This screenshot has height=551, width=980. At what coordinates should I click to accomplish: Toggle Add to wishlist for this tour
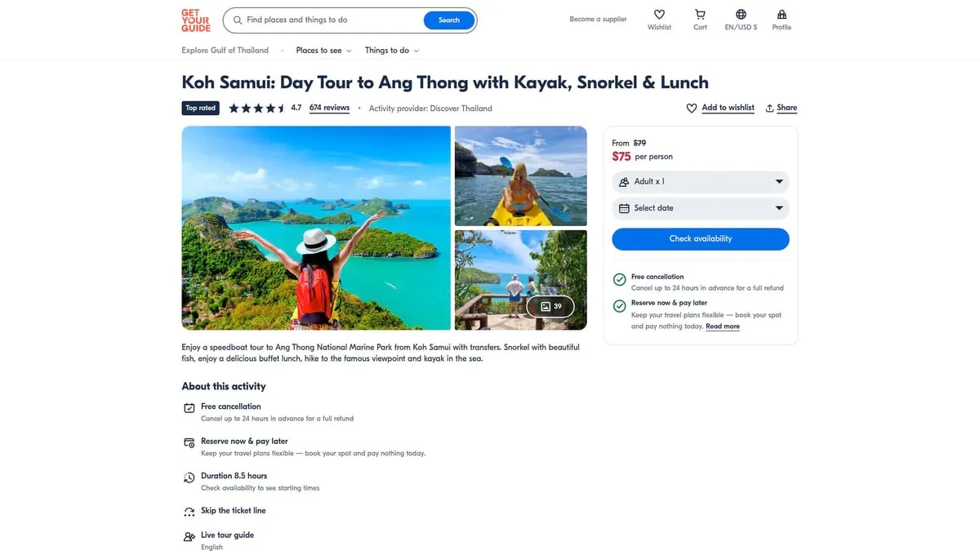pos(720,107)
